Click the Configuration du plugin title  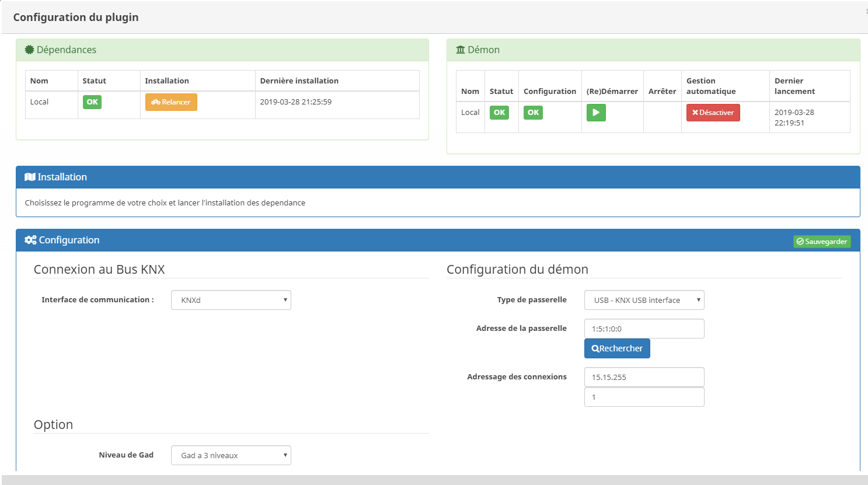76,18
